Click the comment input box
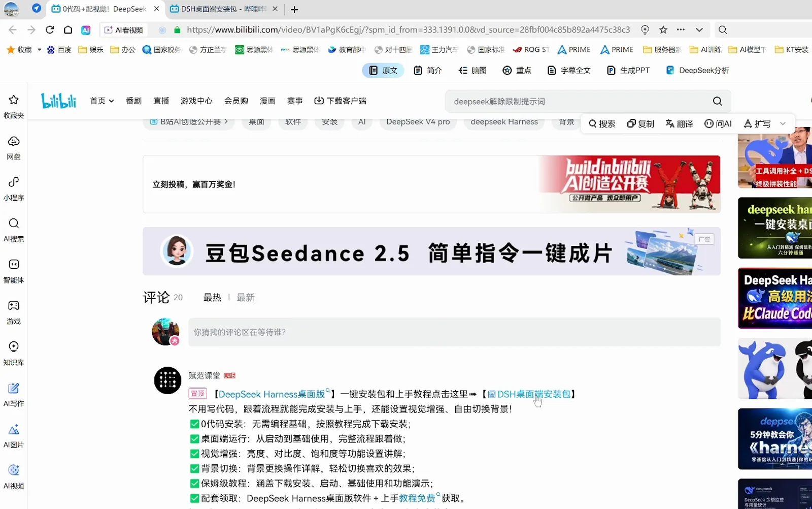Viewport: 812px width, 509px height. pos(454,332)
